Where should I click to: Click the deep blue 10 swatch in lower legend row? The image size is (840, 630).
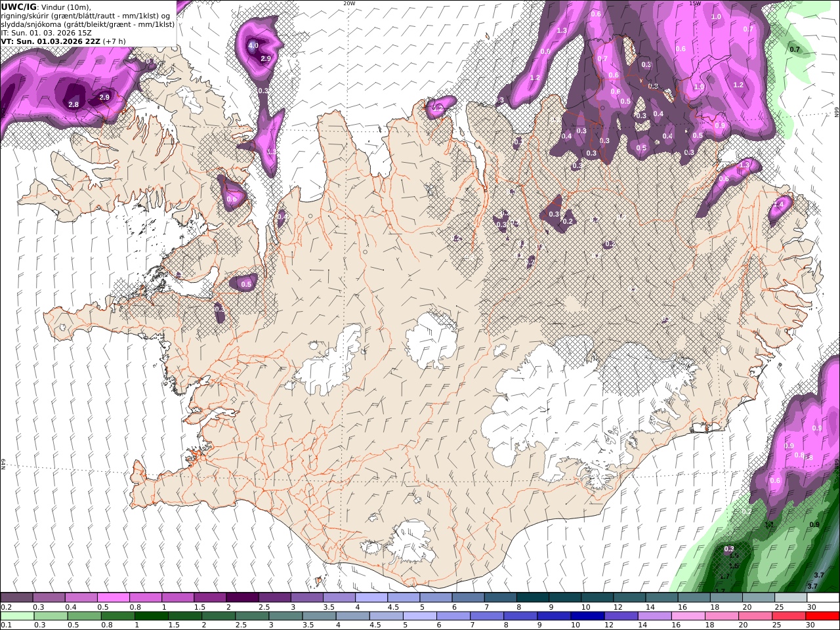coord(587,616)
